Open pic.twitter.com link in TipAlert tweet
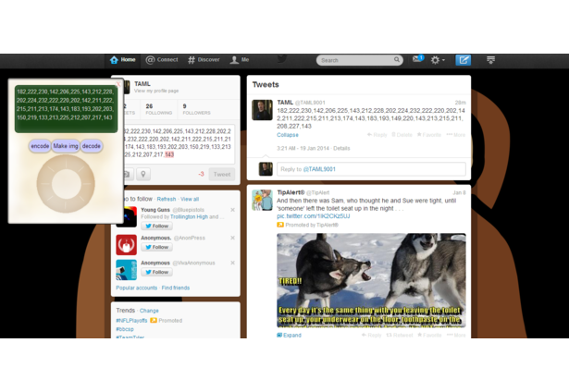The height and width of the screenshot is (392, 569). pyautogui.click(x=313, y=216)
